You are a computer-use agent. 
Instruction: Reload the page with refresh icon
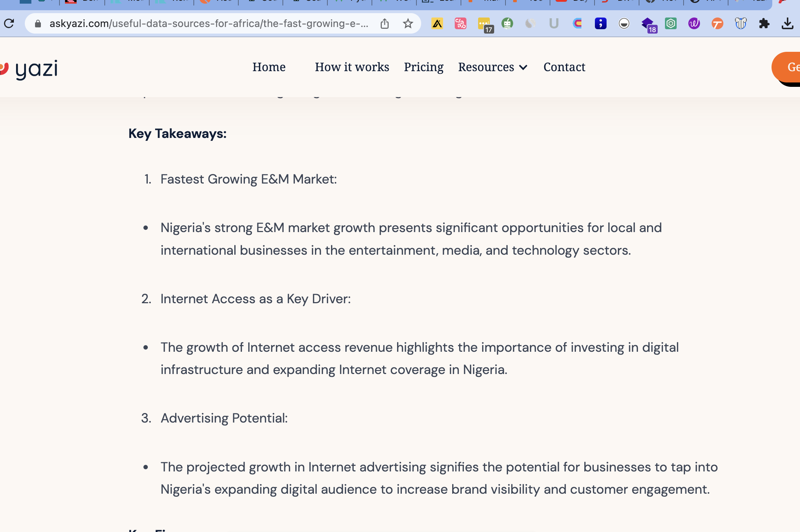pos(9,24)
